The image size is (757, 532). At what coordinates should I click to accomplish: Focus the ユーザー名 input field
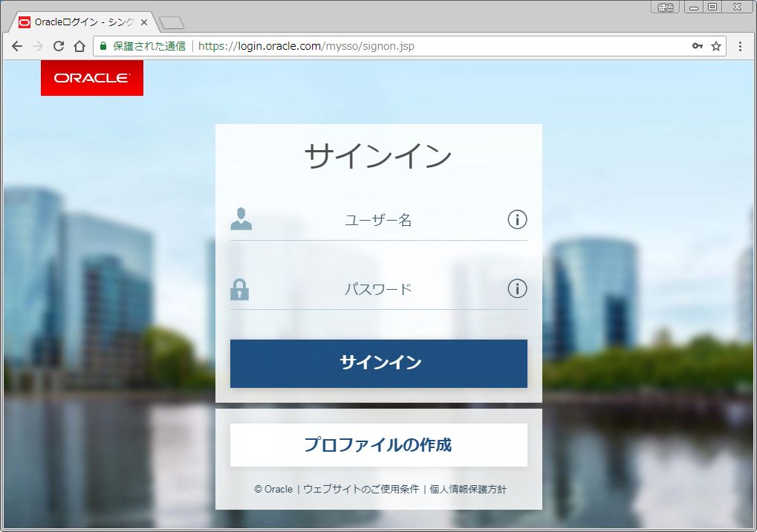[379, 220]
